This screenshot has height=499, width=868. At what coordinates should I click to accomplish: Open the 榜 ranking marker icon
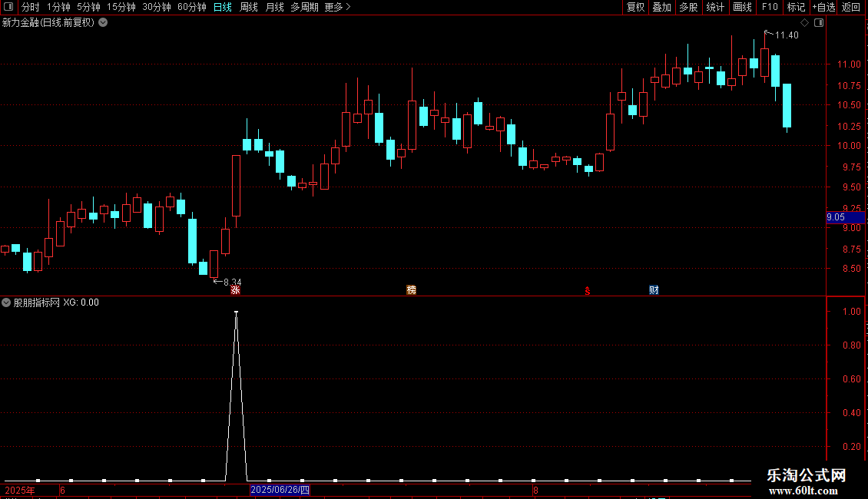click(411, 290)
